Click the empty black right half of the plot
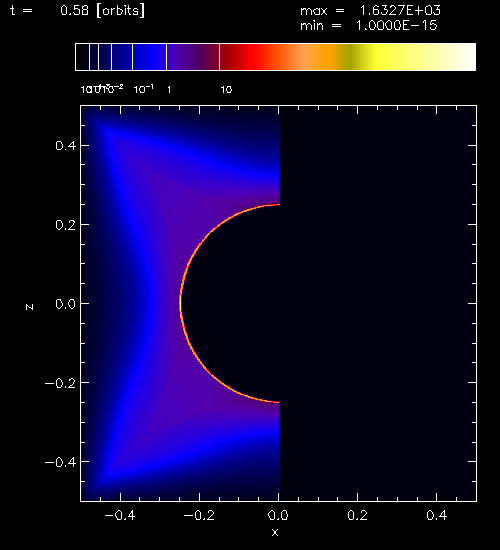This screenshot has width=500, height=550. [378, 303]
